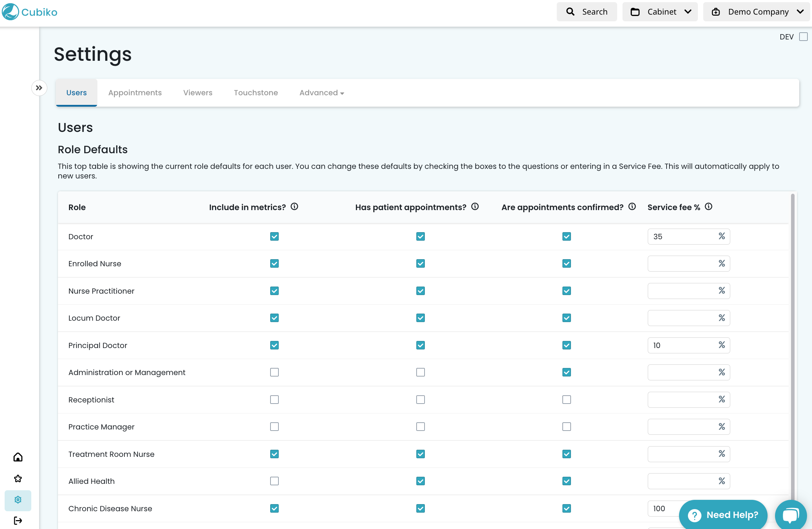Open Favorites via the star icon
The height and width of the screenshot is (529, 812).
(x=18, y=479)
